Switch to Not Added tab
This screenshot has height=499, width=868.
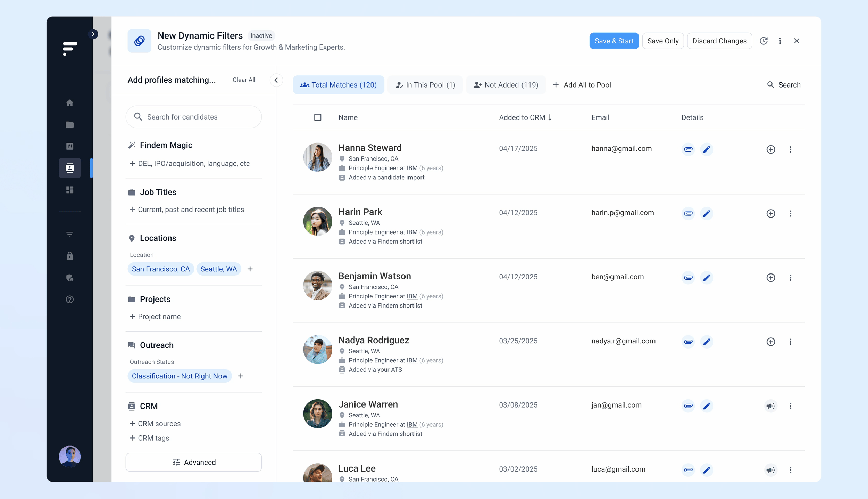(506, 85)
